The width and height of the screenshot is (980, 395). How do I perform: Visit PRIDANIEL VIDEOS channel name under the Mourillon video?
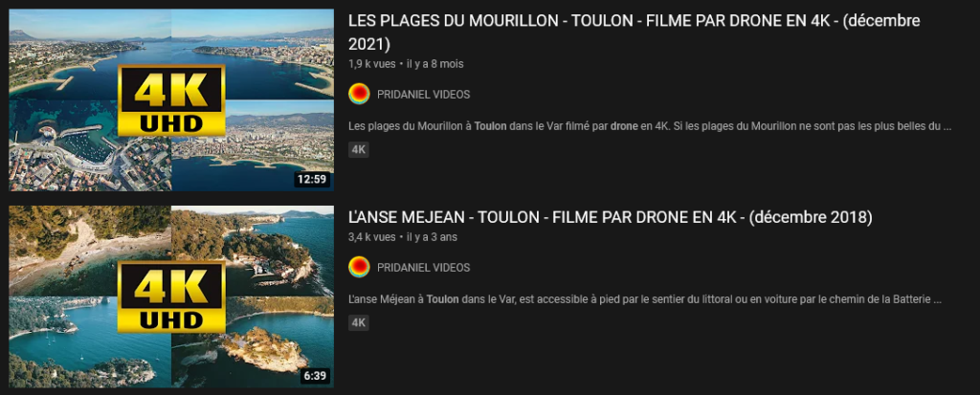pyautogui.click(x=423, y=95)
